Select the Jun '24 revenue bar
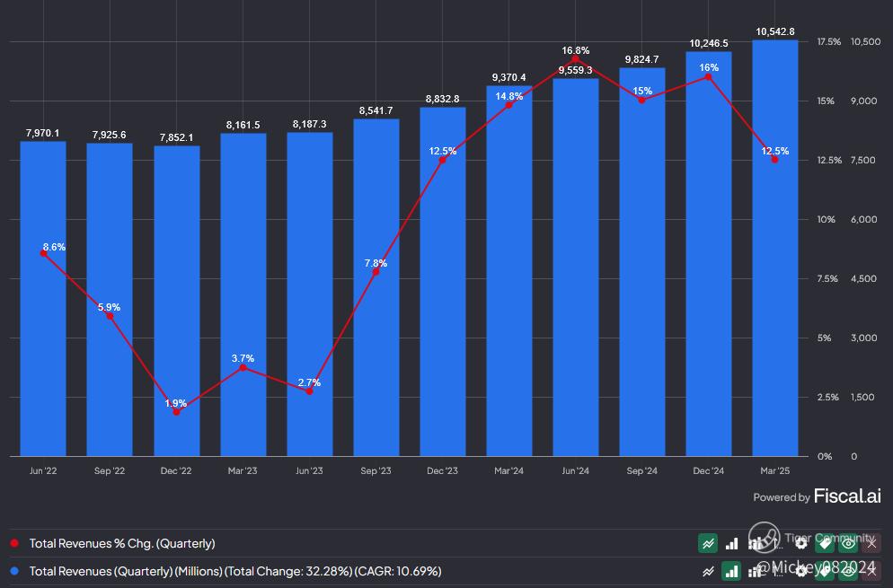The height and width of the screenshot is (588, 893). point(576,268)
